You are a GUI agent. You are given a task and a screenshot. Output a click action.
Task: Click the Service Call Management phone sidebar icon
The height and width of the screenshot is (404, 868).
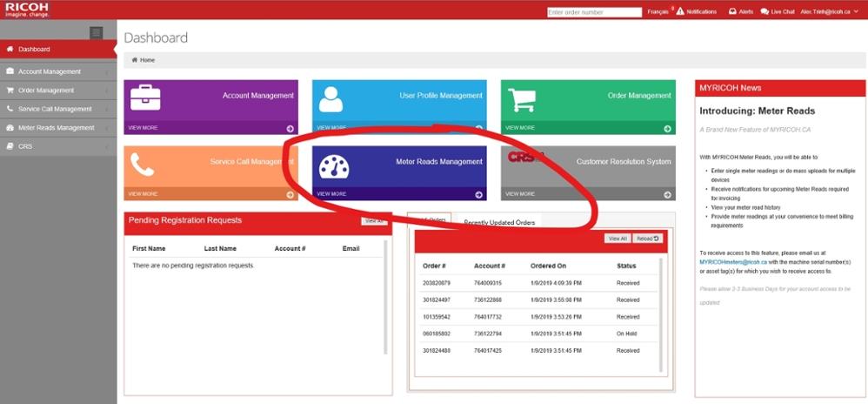pos(10,109)
